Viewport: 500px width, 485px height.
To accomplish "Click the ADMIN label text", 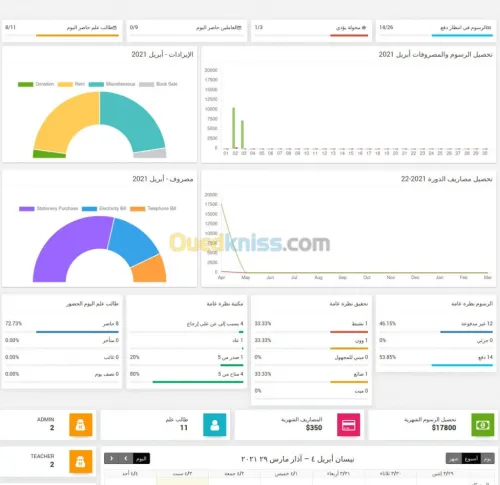I will point(46,419).
